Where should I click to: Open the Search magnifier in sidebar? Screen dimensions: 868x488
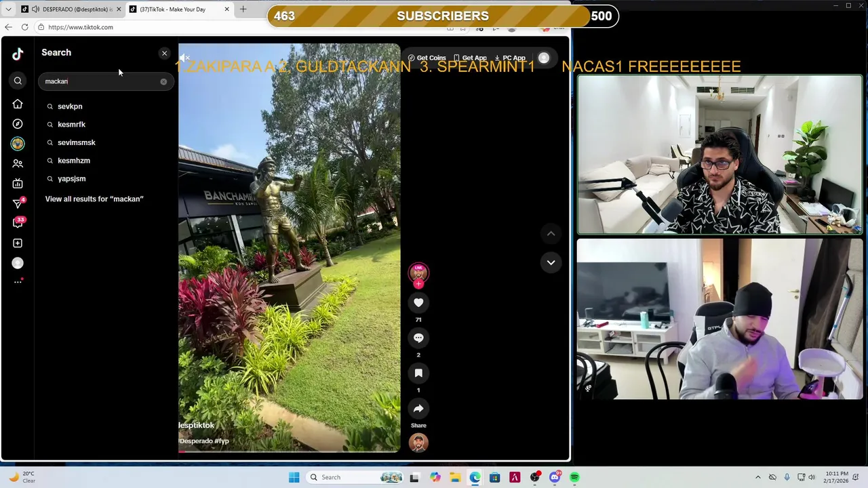click(x=18, y=81)
